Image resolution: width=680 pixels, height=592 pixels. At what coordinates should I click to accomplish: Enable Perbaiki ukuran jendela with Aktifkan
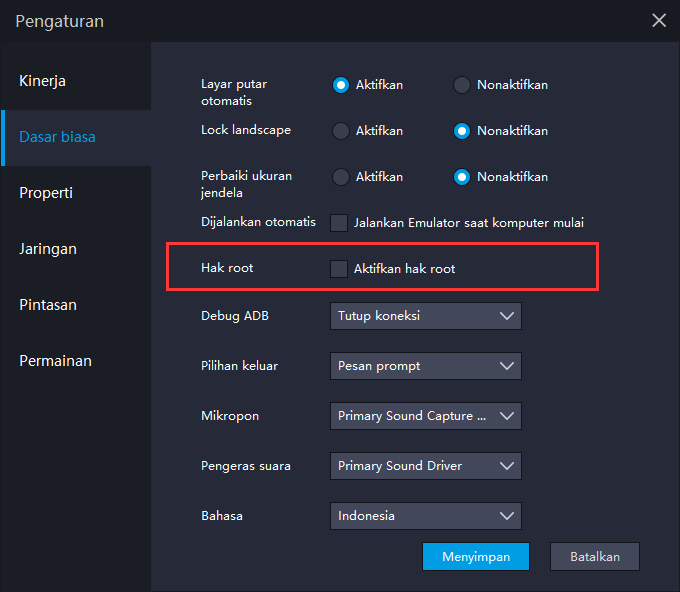(340, 177)
